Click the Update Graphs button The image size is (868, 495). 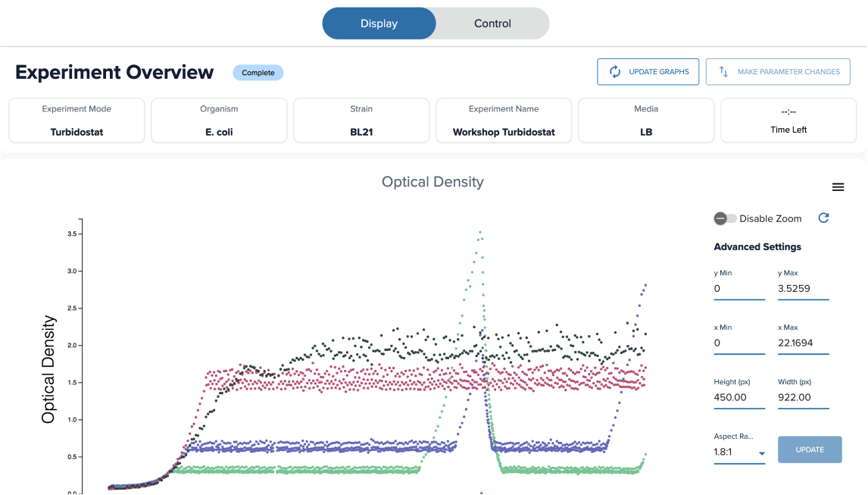coord(648,71)
